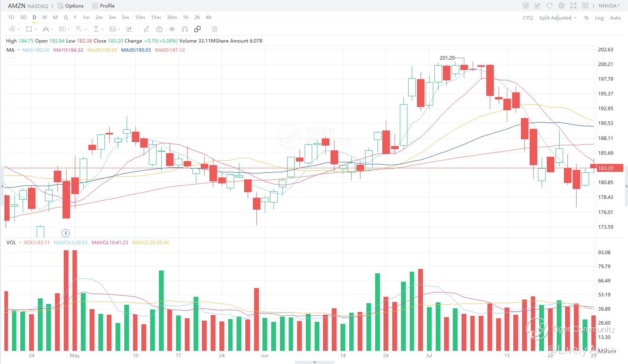
Task: Refresh the chart data
Action: click(550, 6)
